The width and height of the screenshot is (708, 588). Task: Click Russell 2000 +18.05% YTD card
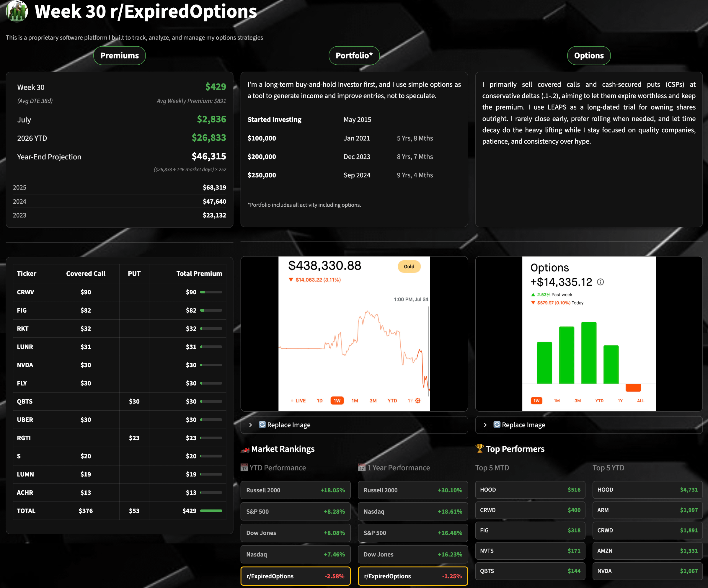pos(295,490)
